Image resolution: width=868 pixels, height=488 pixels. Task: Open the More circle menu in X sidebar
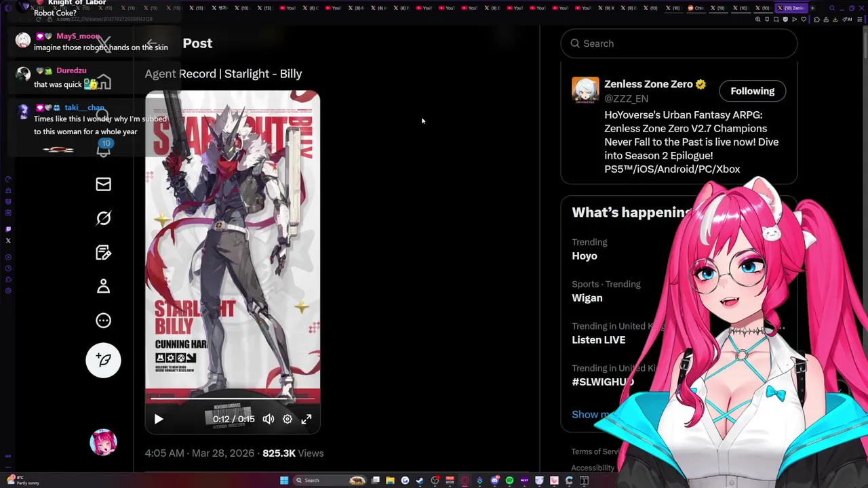pyautogui.click(x=103, y=321)
